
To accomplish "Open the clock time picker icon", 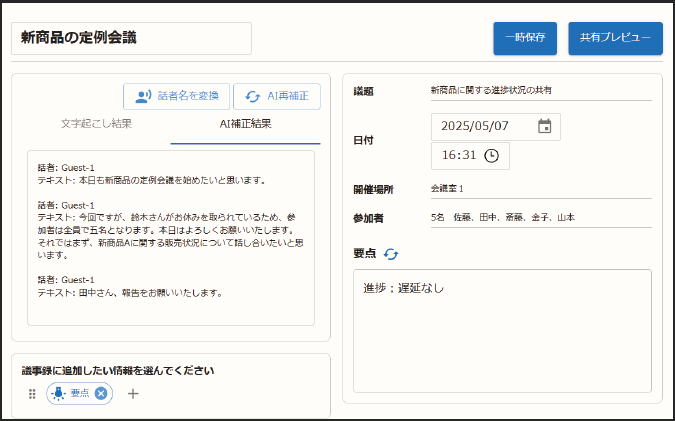I will point(491,155).
